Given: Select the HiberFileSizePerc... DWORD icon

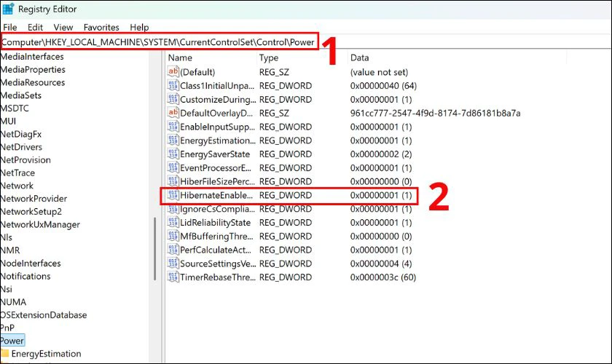Looking at the screenshot, I should tap(173, 181).
